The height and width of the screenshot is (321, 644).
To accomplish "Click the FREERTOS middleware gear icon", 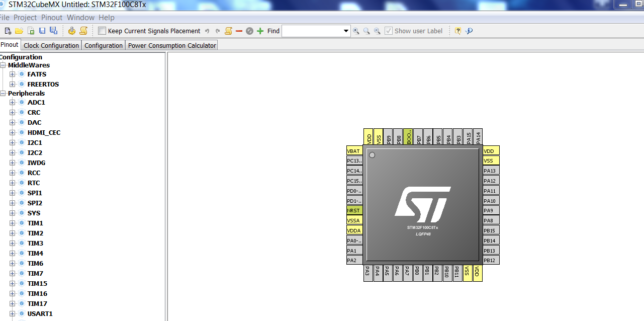I will tap(22, 84).
